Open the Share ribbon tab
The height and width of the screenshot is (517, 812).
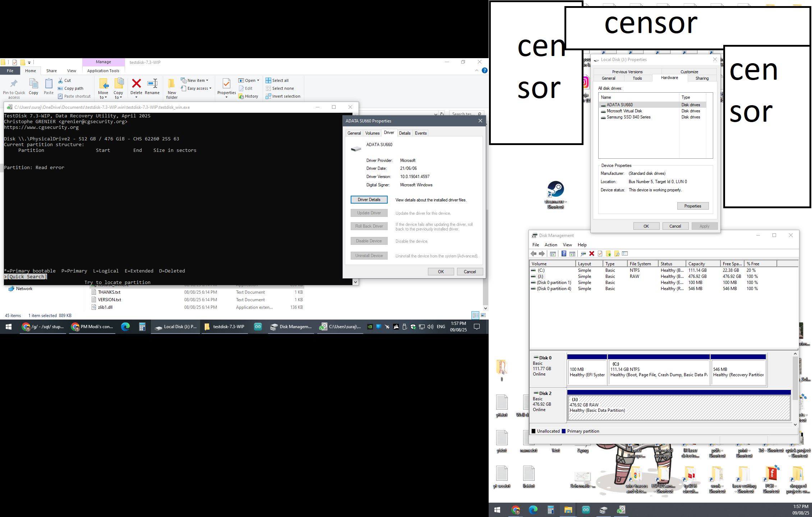coord(51,71)
